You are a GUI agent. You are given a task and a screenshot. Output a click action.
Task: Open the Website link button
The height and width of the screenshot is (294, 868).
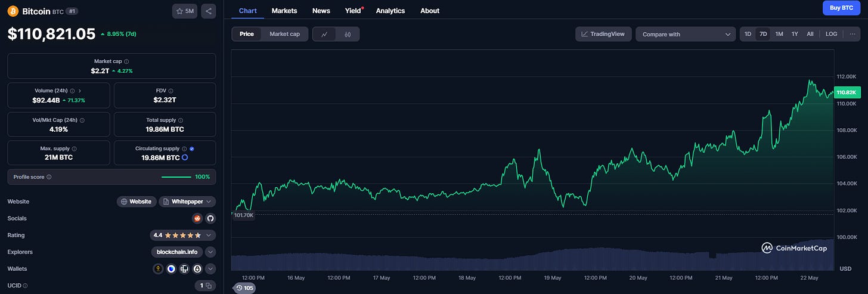coord(137,202)
